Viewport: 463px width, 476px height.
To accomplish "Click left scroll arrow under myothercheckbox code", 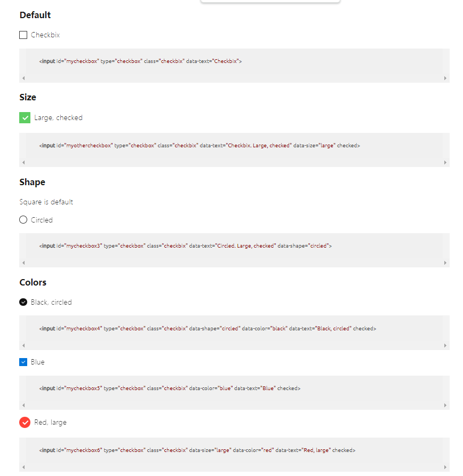I will [x=23, y=162].
